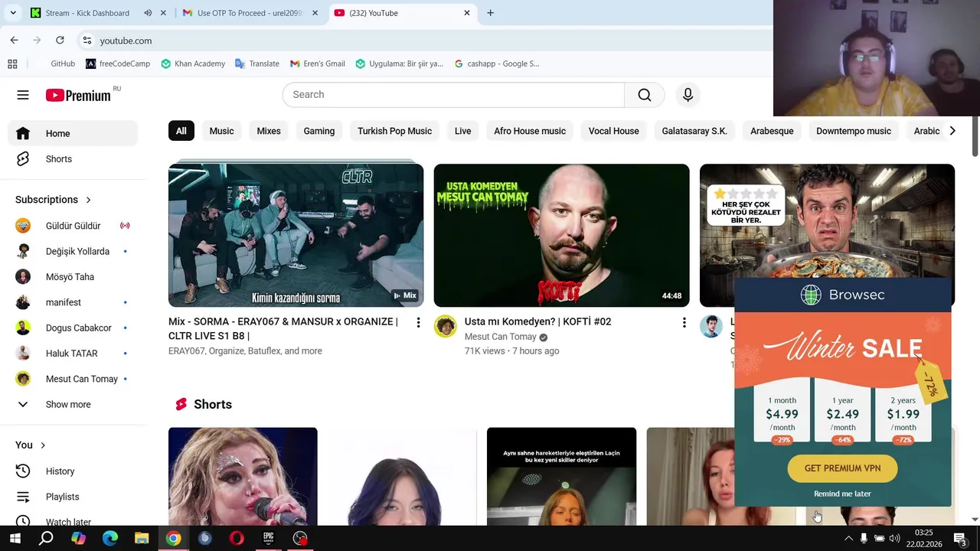Open site information icon in address bar

87,41
